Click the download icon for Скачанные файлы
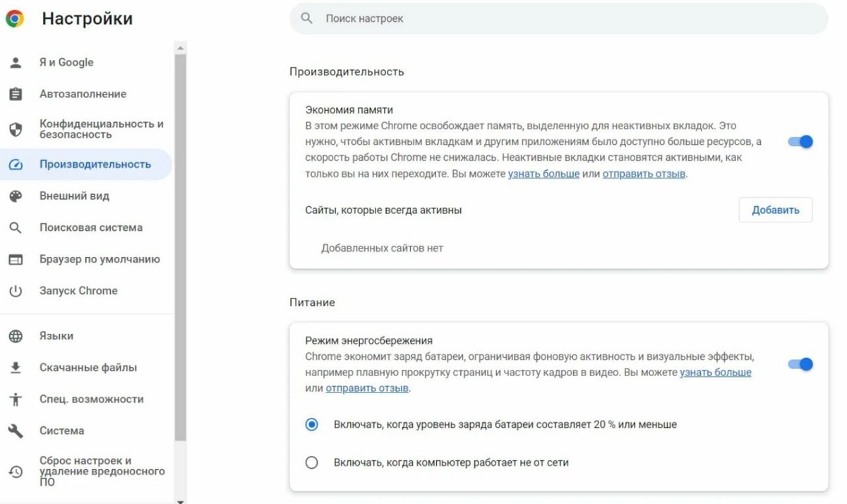 click(16, 368)
